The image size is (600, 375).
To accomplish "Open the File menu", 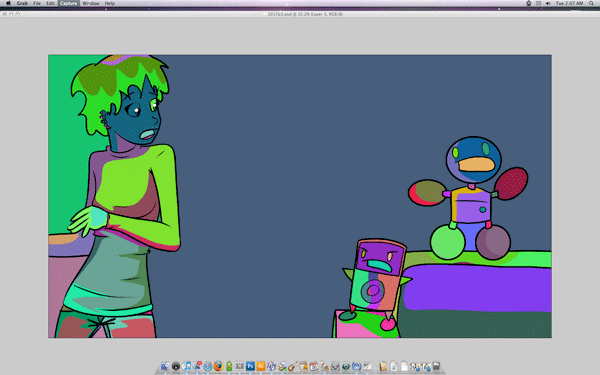I will pos(37,3).
